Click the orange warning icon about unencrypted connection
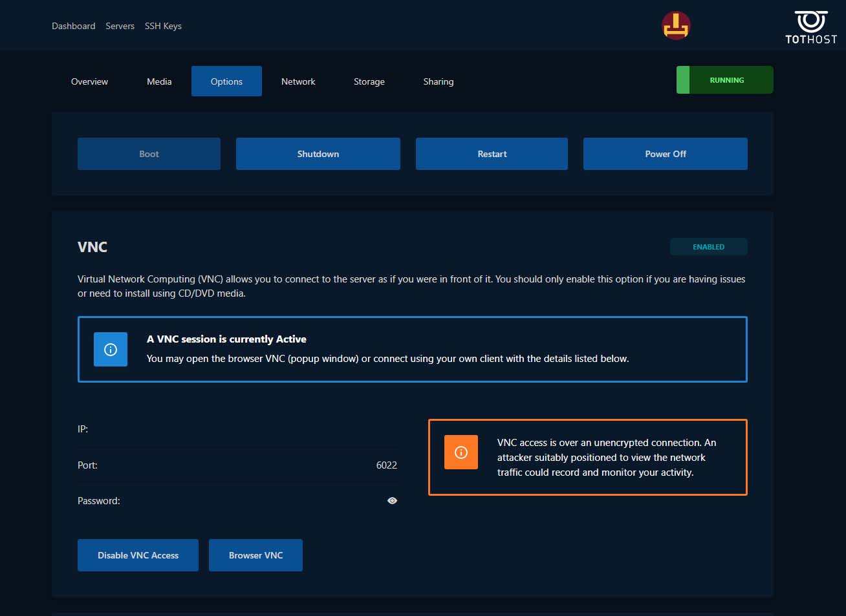Screen dimensions: 846x616 (x=461, y=452)
